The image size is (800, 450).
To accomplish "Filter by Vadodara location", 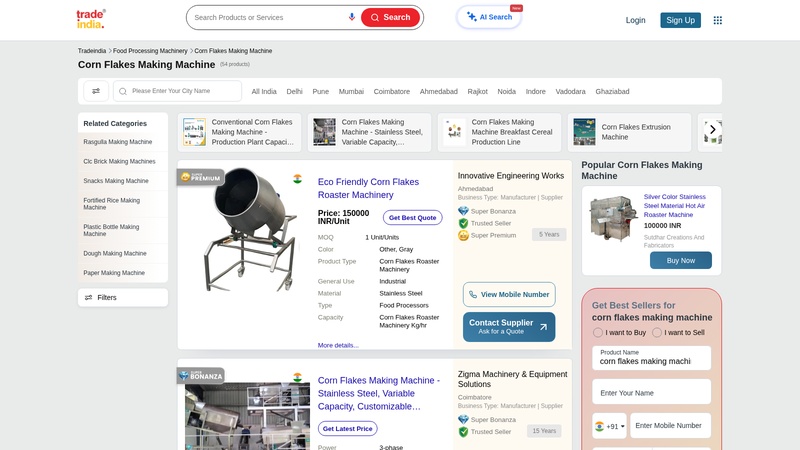I will [x=570, y=92].
